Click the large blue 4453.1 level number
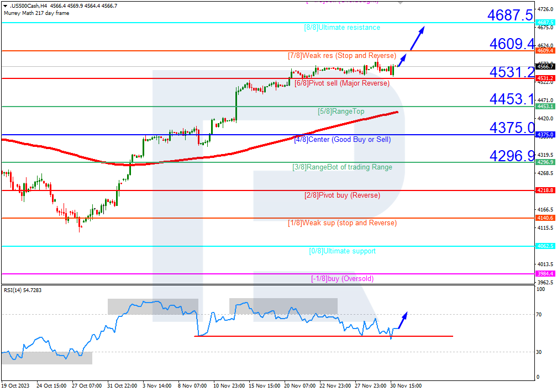 [x=512, y=99]
